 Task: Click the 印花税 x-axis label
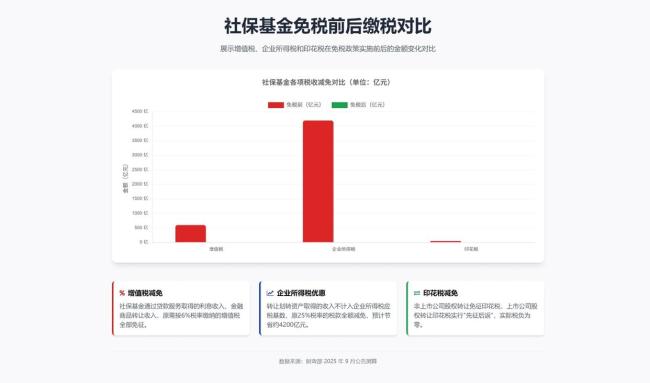point(471,249)
